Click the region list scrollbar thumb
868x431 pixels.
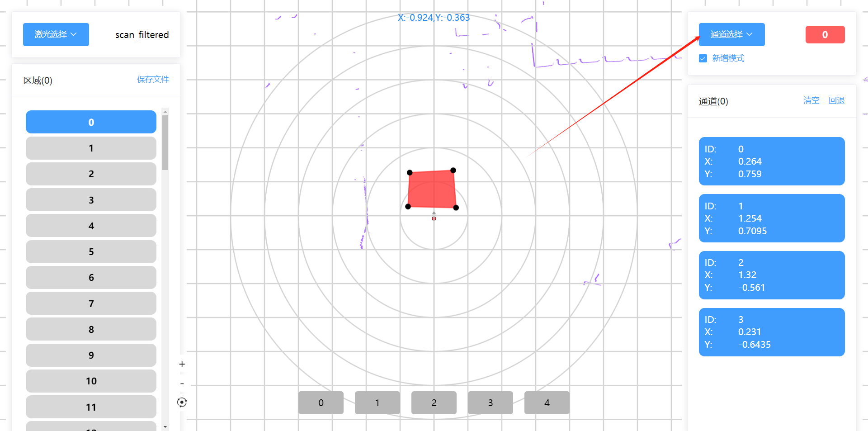point(165,142)
